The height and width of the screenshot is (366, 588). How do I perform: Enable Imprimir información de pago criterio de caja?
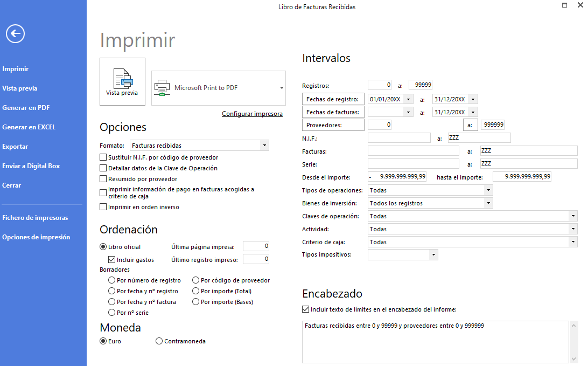(x=103, y=192)
